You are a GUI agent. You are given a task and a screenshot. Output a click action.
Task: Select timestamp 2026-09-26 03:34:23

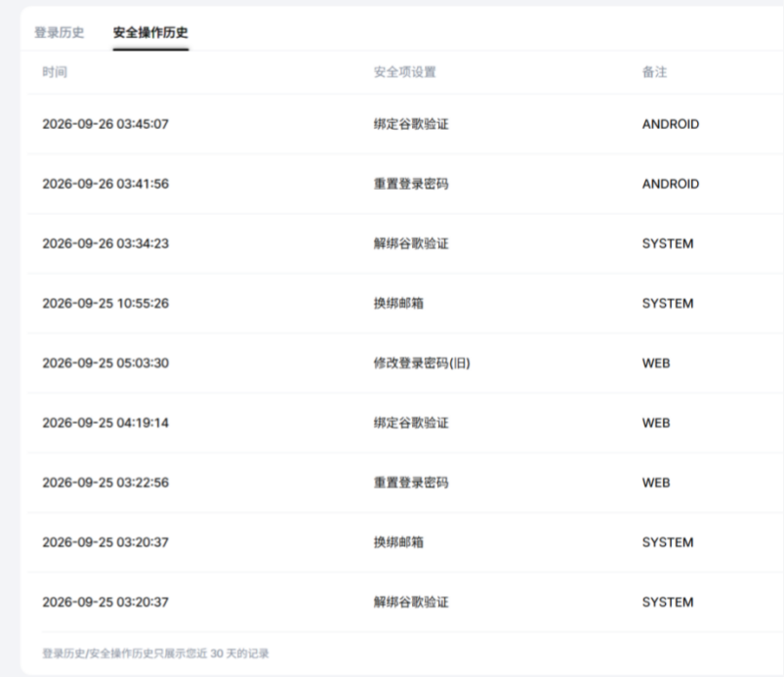click(105, 243)
